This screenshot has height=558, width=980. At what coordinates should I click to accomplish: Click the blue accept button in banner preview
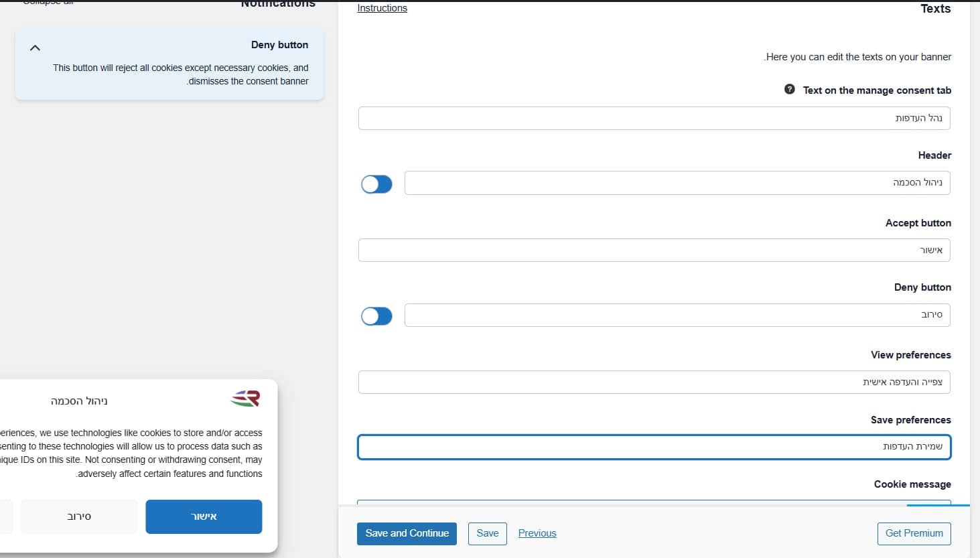click(x=204, y=516)
